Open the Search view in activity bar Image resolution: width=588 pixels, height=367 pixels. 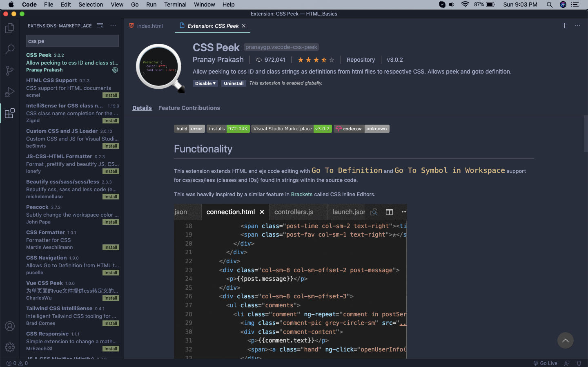(x=10, y=49)
